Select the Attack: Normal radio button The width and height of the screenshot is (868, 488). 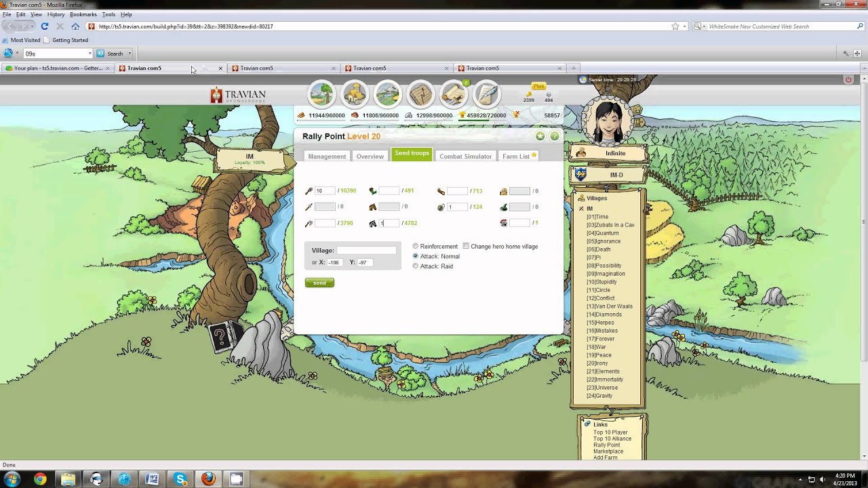click(x=416, y=256)
